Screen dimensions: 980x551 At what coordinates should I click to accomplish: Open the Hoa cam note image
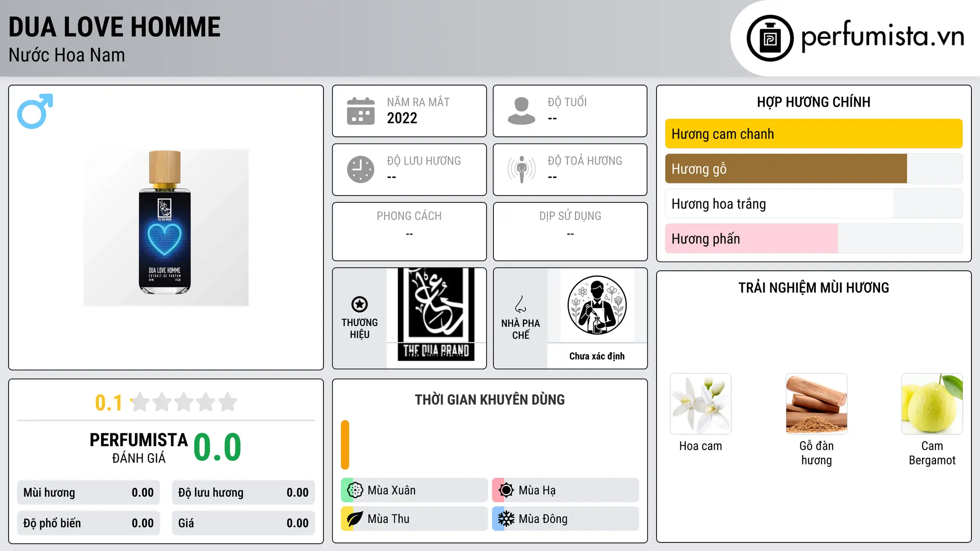701,404
